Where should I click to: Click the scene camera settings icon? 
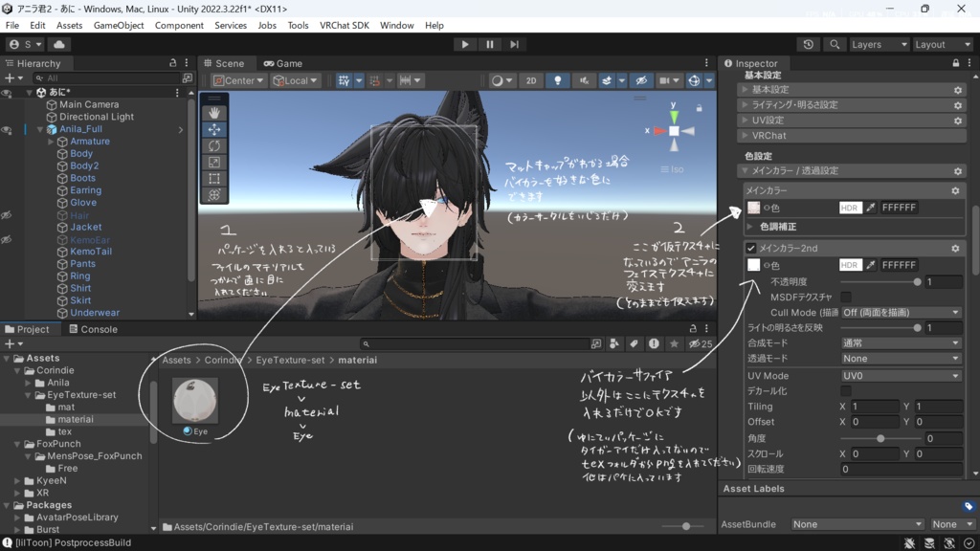click(x=664, y=80)
